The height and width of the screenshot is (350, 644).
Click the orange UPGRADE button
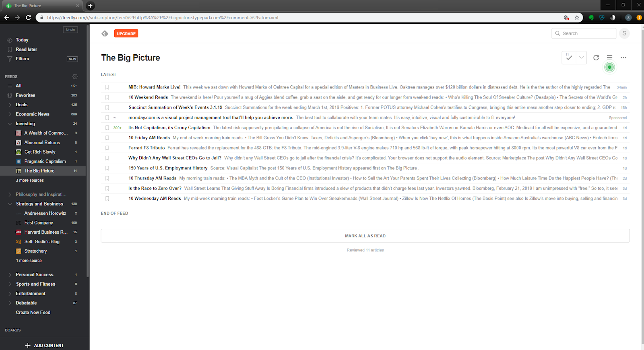pyautogui.click(x=126, y=33)
